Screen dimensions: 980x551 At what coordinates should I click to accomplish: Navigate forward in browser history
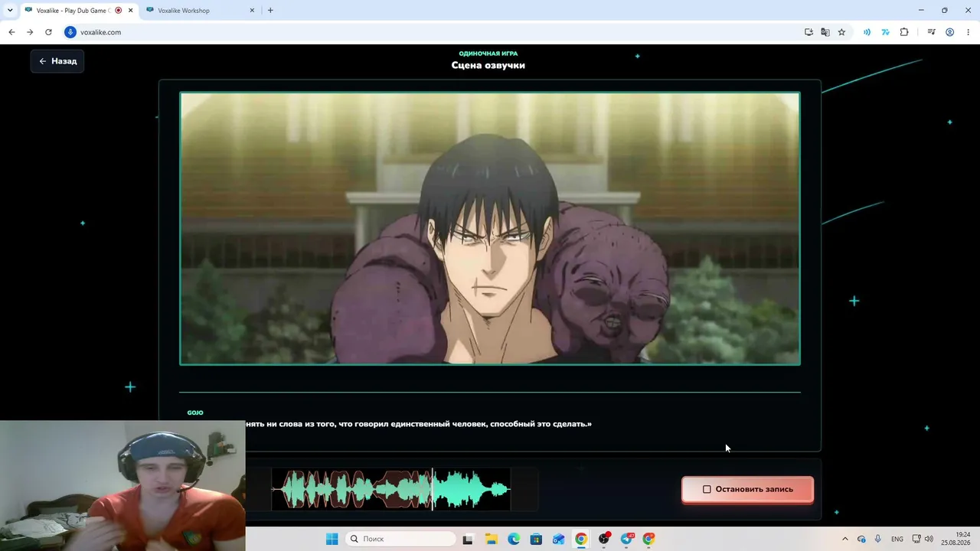click(30, 32)
